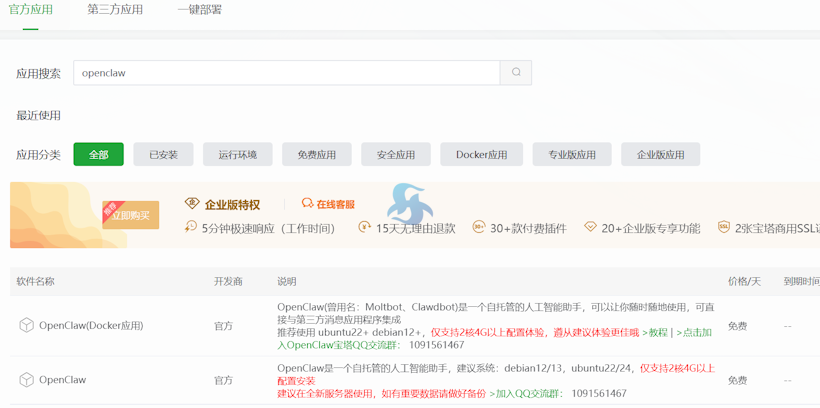This screenshot has height=408, width=820.
Task: Click the app search input field
Action: 287,73
